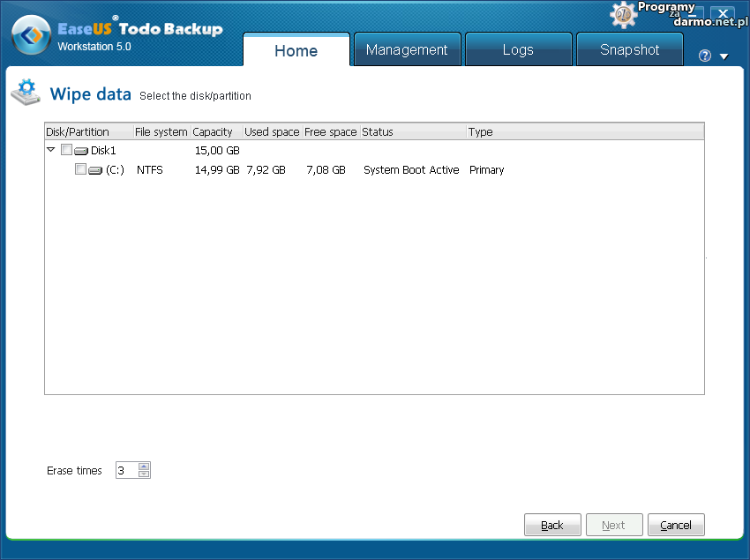Select the Home tab
Viewport: 750px width, 560px height.
[296, 50]
